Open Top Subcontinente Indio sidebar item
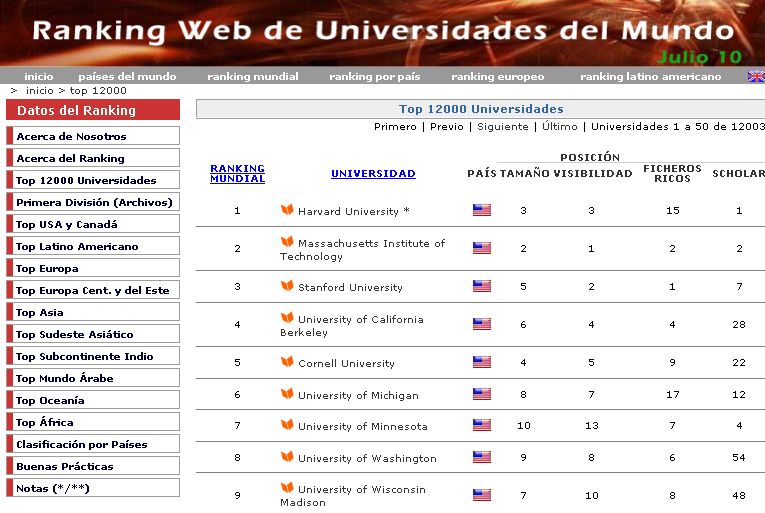Viewport: 765px width, 513px height. tap(93, 356)
